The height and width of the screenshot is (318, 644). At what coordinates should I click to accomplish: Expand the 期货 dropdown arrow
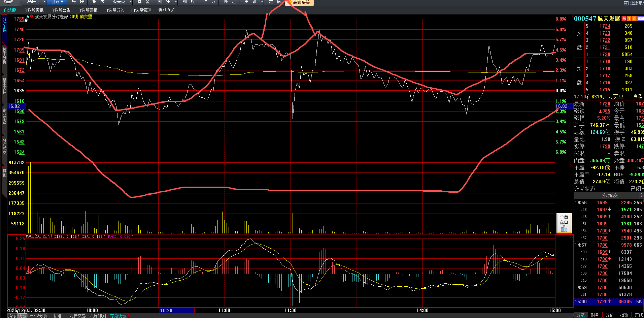pos(176,2)
